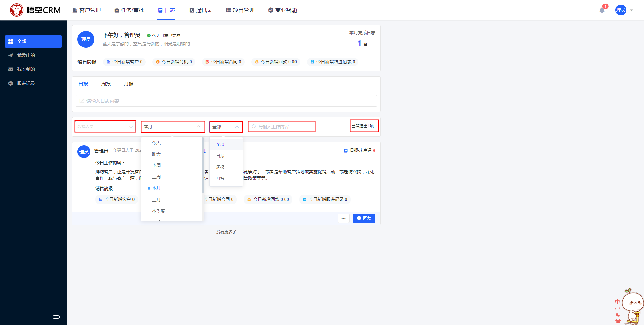Click 今日新增客户 0 in top 销售简报

(x=124, y=62)
